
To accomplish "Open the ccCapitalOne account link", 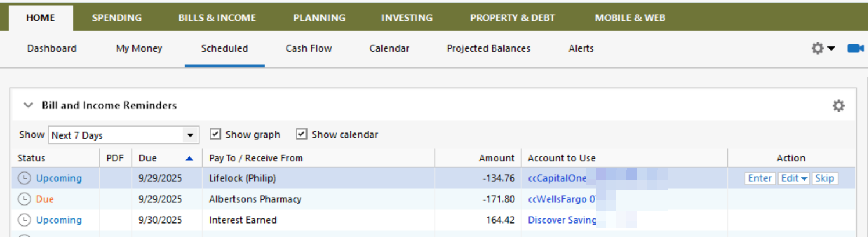I will [557, 178].
